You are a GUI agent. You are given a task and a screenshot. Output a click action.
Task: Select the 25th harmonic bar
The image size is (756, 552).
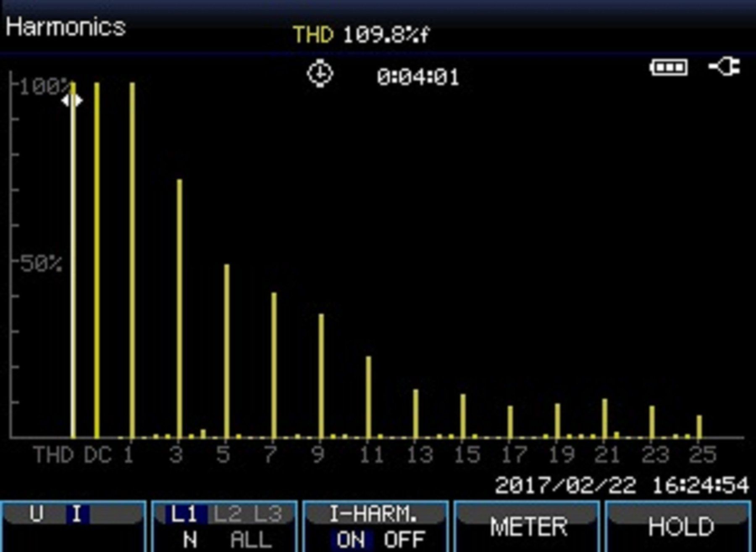point(699,427)
